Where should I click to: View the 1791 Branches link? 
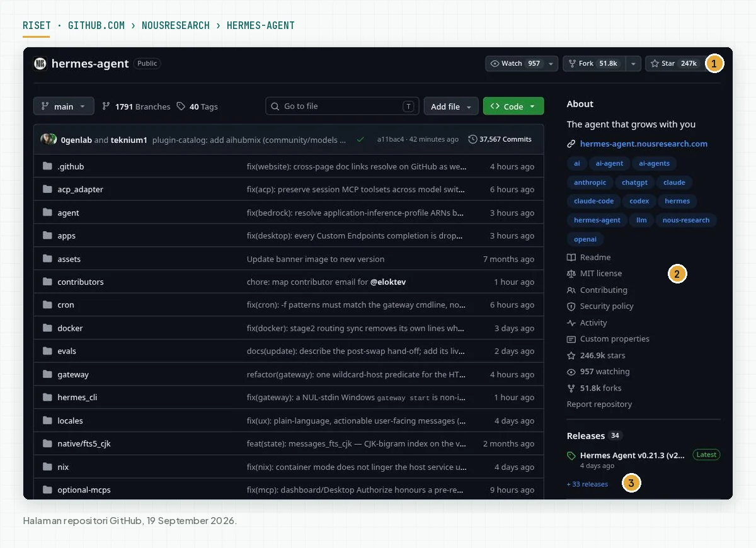click(136, 106)
